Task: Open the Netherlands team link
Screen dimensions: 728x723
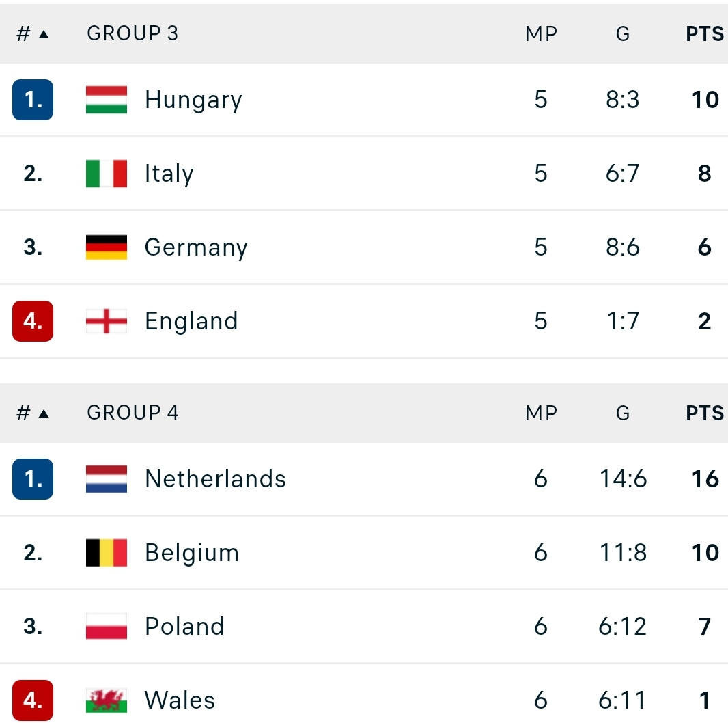Action: 215,479
